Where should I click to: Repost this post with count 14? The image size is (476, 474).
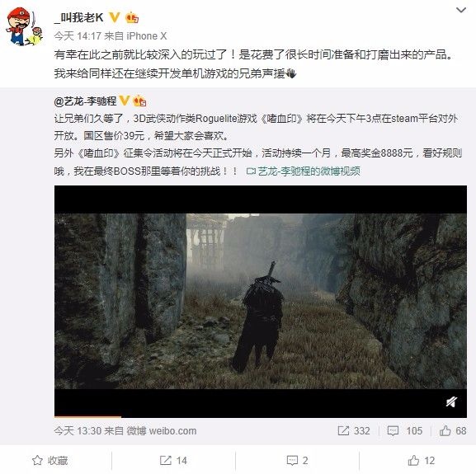pyautogui.click(x=173, y=460)
